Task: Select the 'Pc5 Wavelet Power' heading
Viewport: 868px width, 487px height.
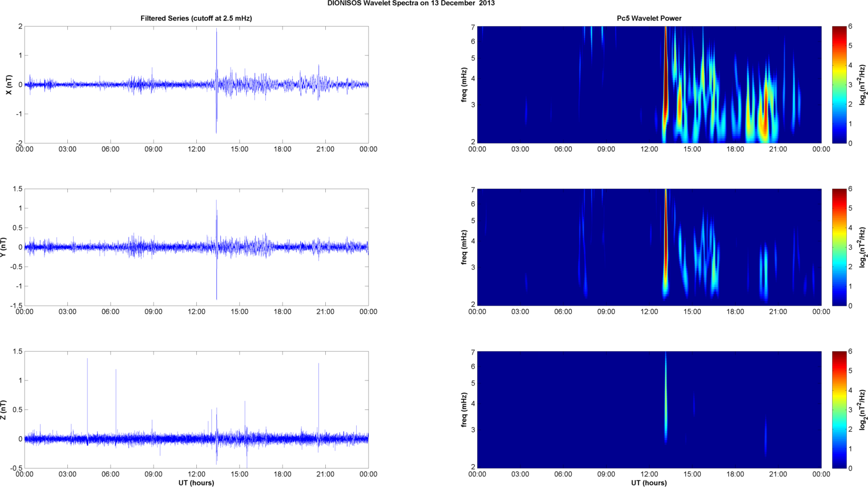Action: point(649,18)
